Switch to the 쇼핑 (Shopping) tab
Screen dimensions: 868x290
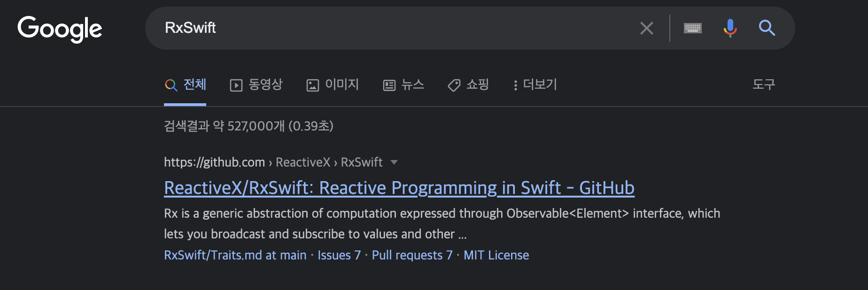pos(468,85)
